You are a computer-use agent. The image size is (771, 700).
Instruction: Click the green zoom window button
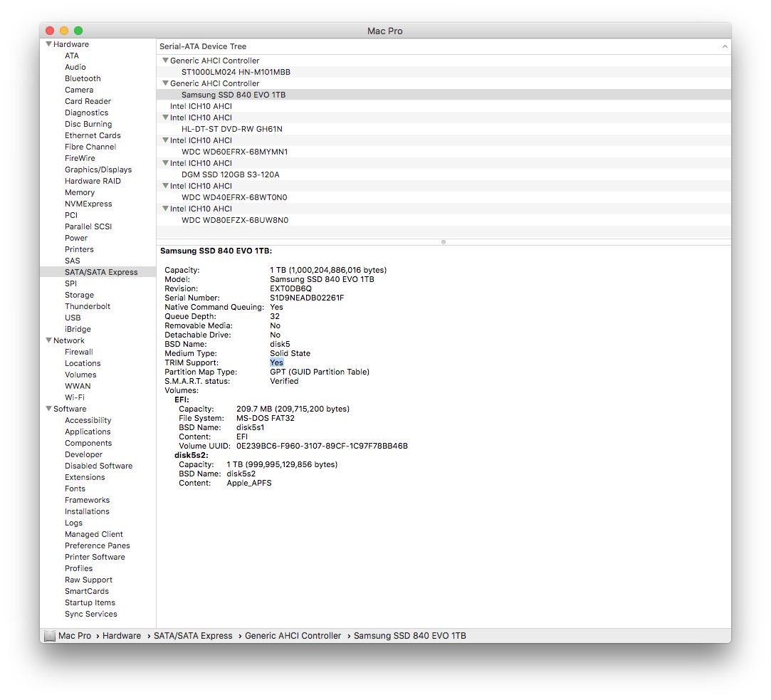tap(78, 31)
